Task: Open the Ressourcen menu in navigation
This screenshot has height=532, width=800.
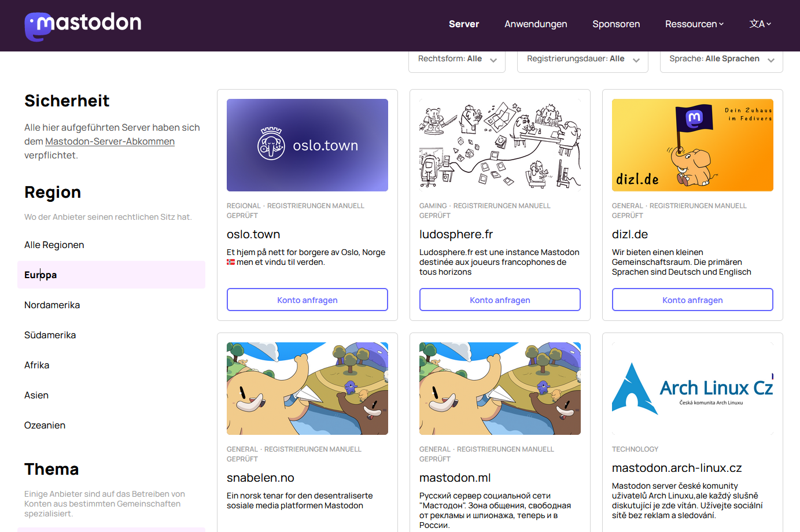Action: pos(694,24)
